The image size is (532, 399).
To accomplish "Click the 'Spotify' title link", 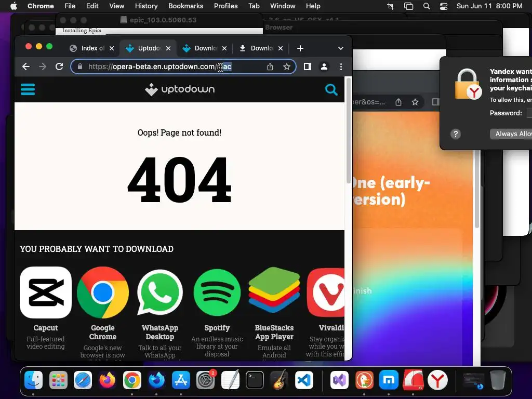I will click(217, 328).
